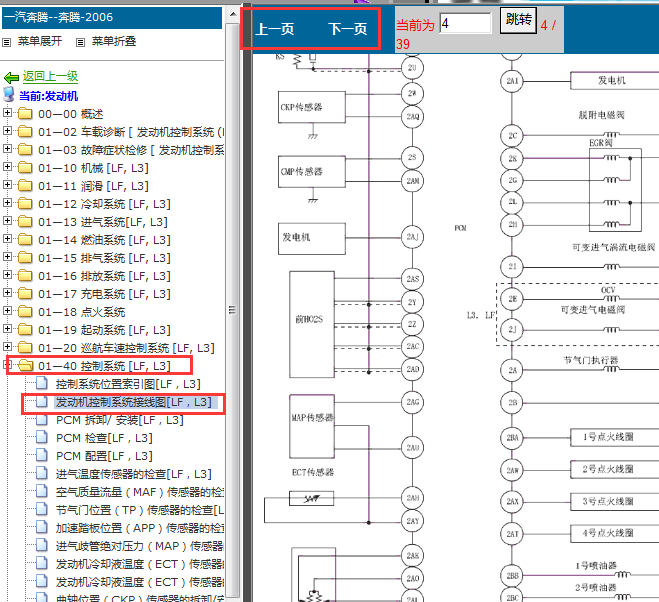Open 空气质量流量（MAF）传感器 page
The height and width of the screenshot is (602, 659).
pyautogui.click(x=140, y=492)
